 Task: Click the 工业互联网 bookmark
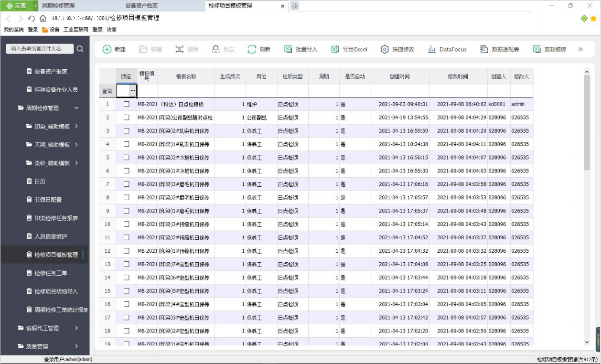(76, 30)
